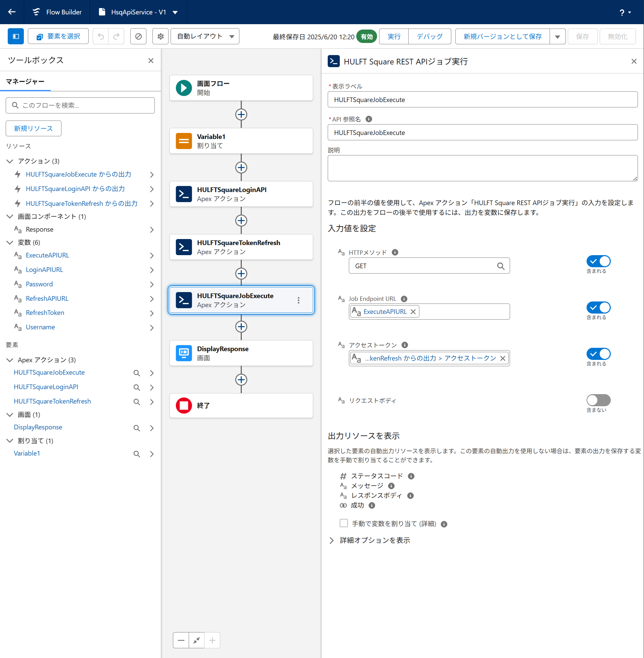Open the HsqApiService - V1 version dropdown

(x=175, y=12)
